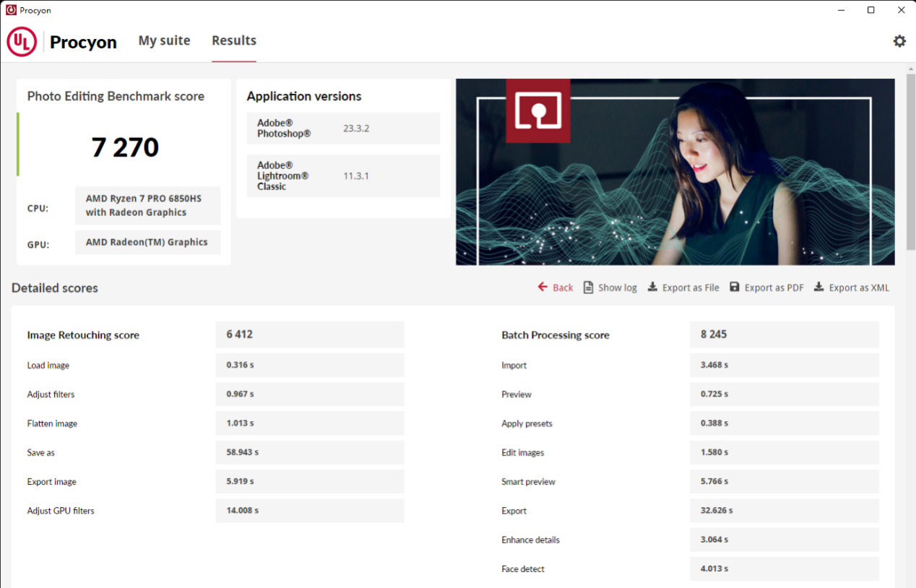Click the scrollbar up arrow
This screenshot has width=916, height=588.
point(911,68)
